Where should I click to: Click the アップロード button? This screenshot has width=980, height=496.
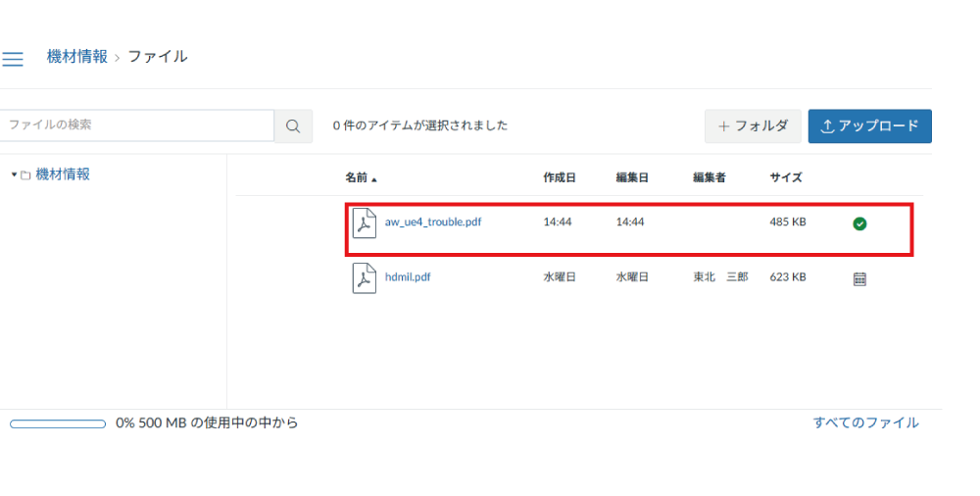pos(869,126)
